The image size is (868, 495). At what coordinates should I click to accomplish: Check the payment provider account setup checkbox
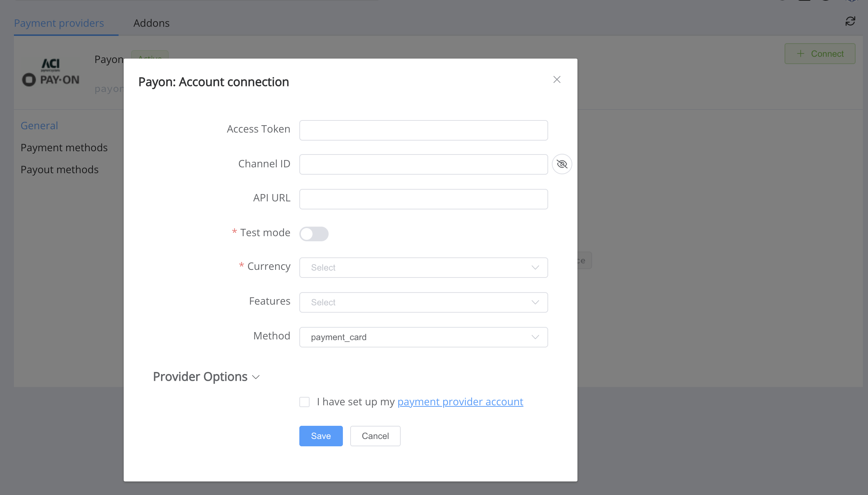click(304, 402)
